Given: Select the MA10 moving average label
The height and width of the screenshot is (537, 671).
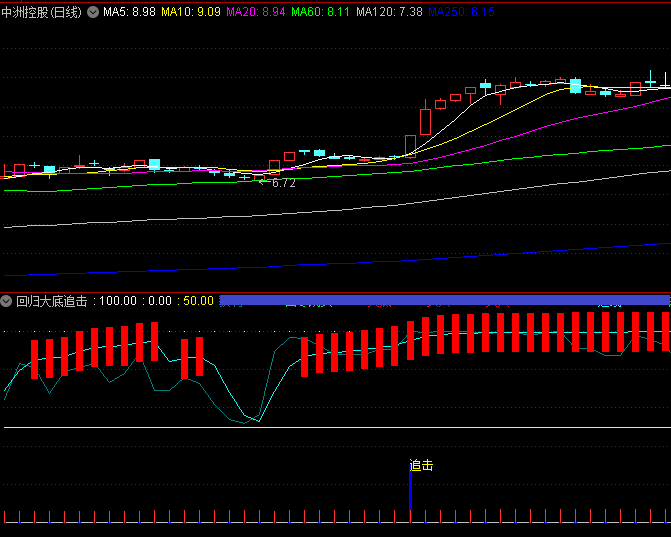Looking at the screenshot, I should click(x=191, y=12).
